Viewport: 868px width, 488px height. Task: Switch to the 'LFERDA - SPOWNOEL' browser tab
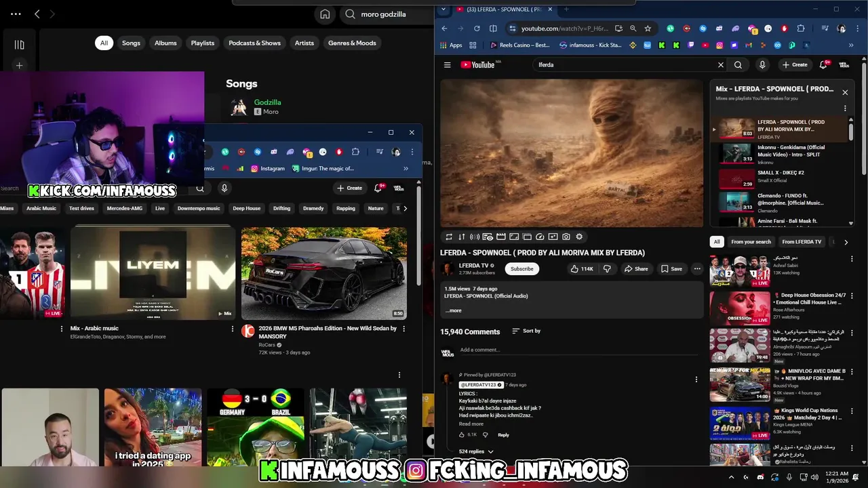tap(504, 9)
